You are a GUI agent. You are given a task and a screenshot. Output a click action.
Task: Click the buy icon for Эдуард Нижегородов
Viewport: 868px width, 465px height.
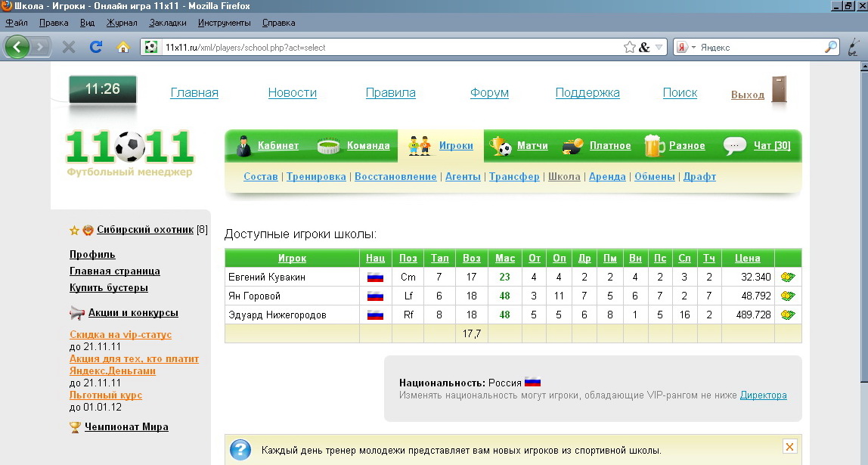click(788, 315)
